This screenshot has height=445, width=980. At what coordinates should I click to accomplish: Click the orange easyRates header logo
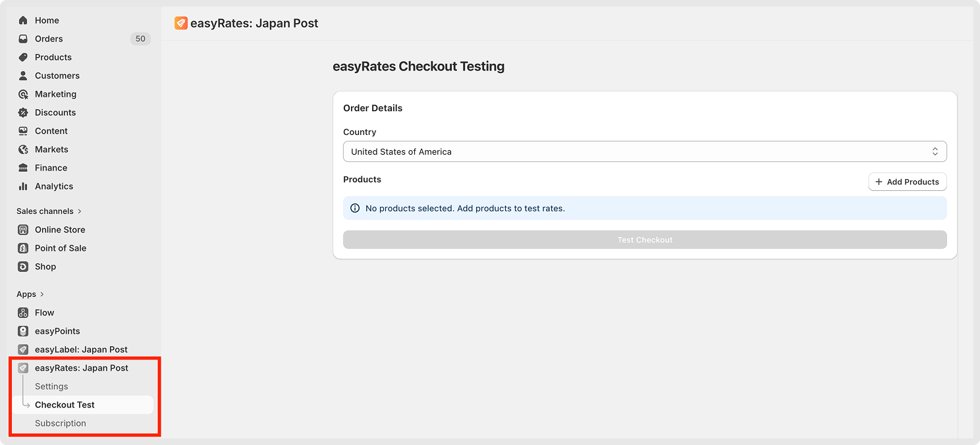click(x=181, y=23)
